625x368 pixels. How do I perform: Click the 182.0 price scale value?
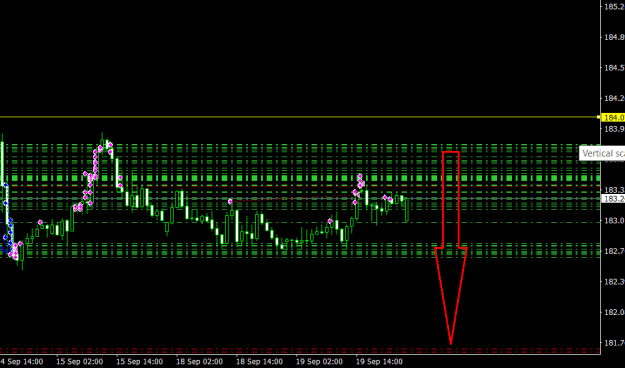[615, 312]
